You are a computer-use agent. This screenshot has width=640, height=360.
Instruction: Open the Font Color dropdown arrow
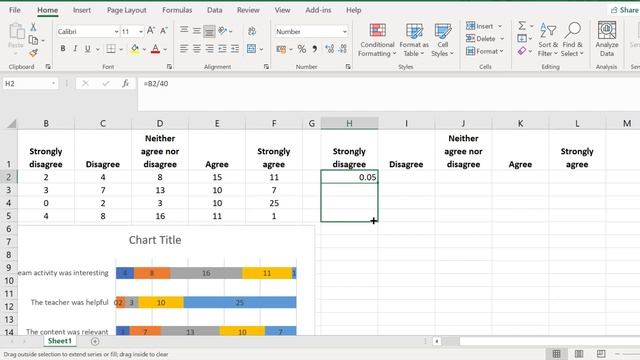[165, 49]
